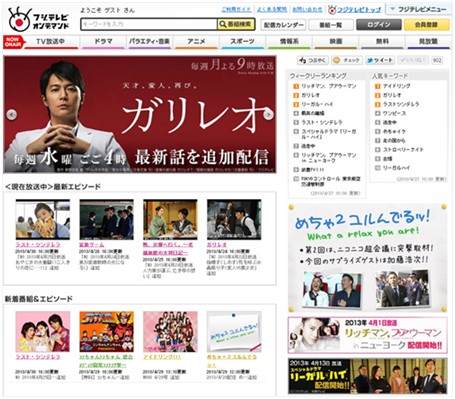Click the keyword search input field

point(149,24)
